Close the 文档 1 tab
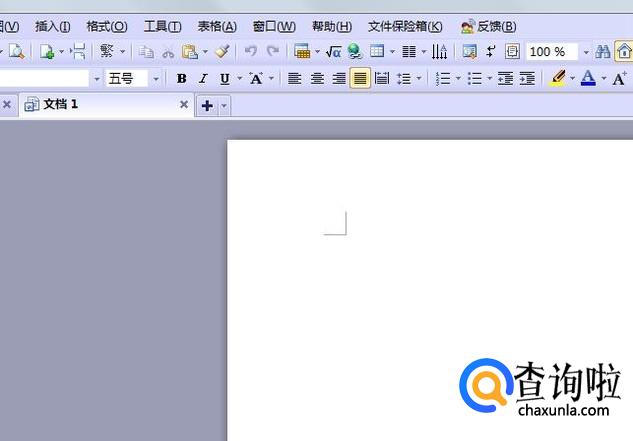The image size is (633, 441). [184, 105]
